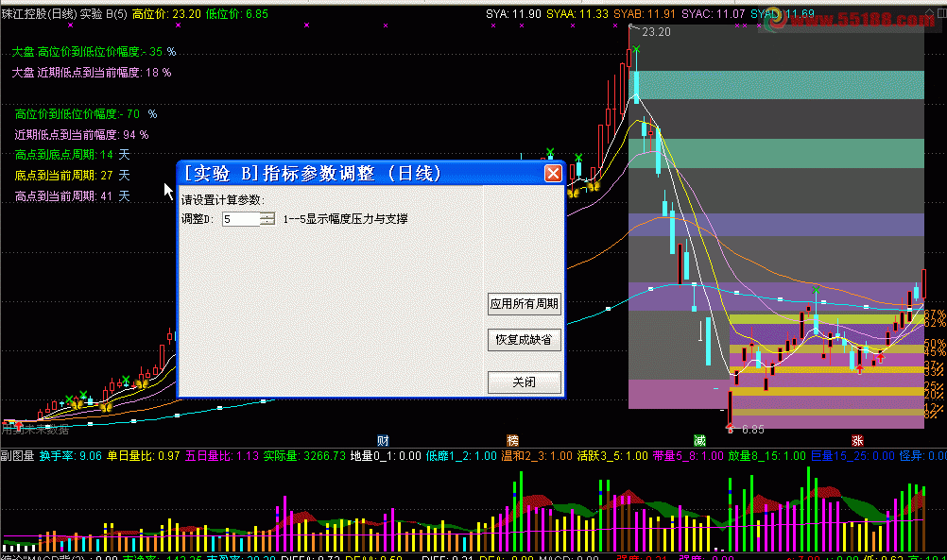Click the 珠江控股(日线) 实验 B(5) title
The width and height of the screenshot is (947, 560).
[64, 14]
